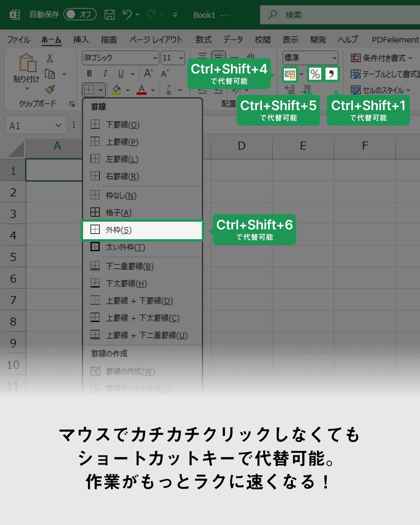Click the Copy icon
Screen dimensions: 420x525
tap(51, 74)
